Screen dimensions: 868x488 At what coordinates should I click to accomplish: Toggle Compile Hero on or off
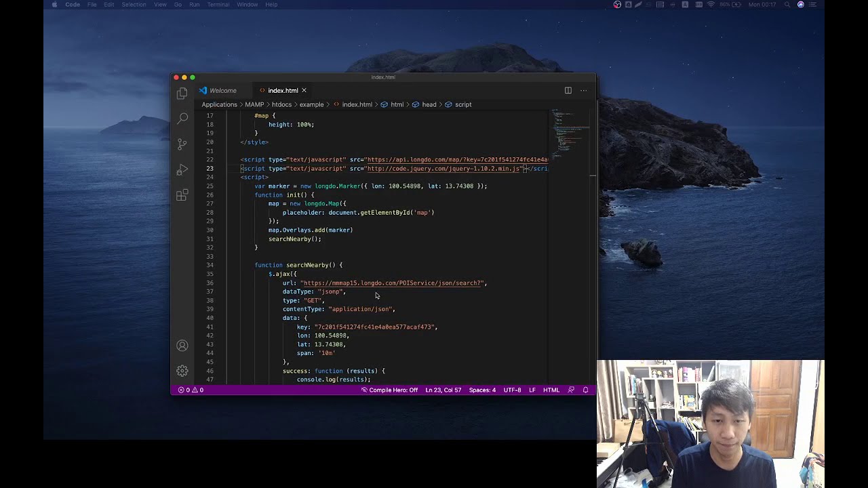pos(389,390)
